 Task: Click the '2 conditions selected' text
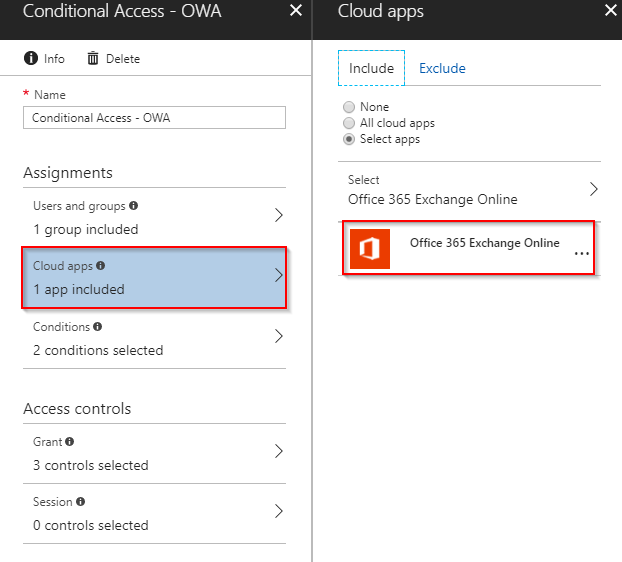[x=98, y=350]
